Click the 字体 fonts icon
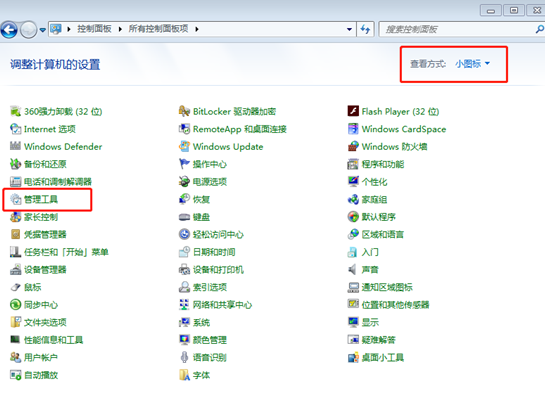The height and width of the screenshot is (412, 545). (x=184, y=375)
